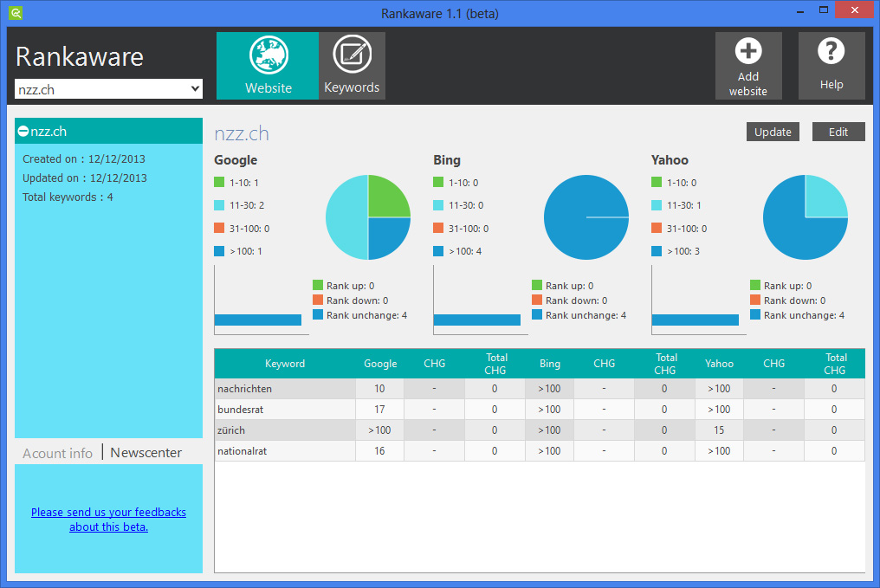Minimize the Rankaware window
Screen dimensions: 880x588
[800, 10]
